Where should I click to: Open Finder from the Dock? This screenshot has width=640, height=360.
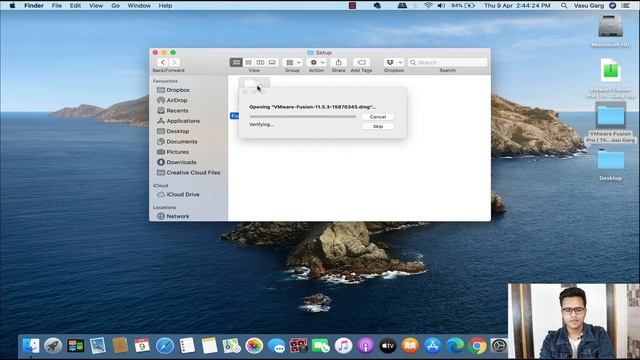pyautogui.click(x=31, y=346)
